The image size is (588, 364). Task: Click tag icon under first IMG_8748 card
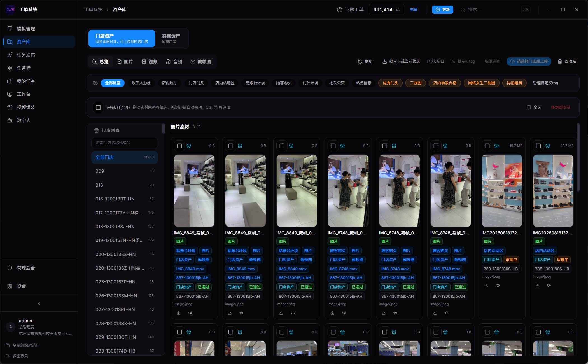pos(344,313)
